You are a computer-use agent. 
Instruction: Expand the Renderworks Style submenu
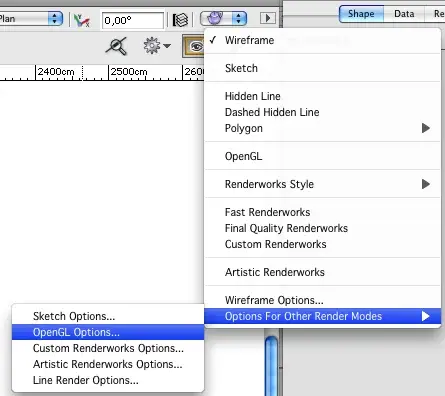pyautogui.click(x=322, y=184)
